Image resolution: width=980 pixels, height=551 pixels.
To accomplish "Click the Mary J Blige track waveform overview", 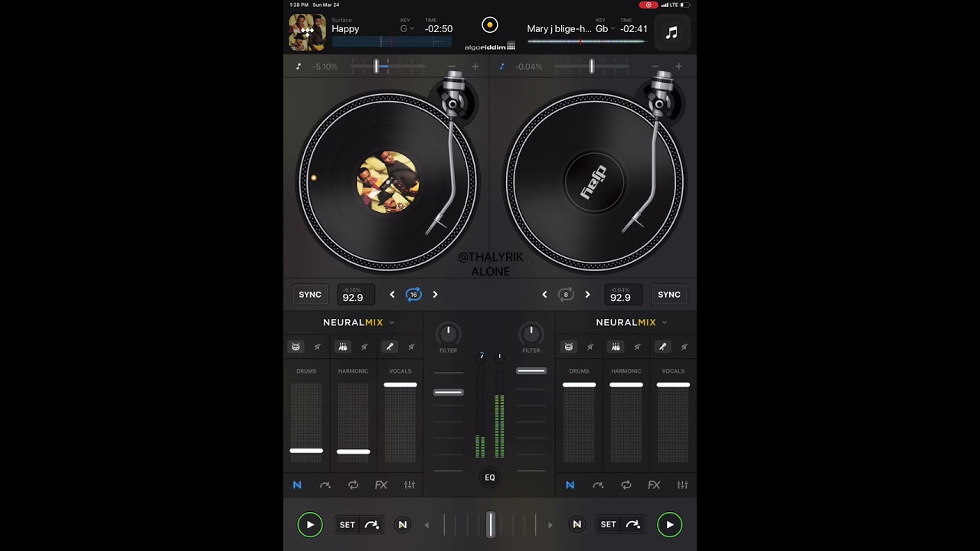I will point(586,41).
